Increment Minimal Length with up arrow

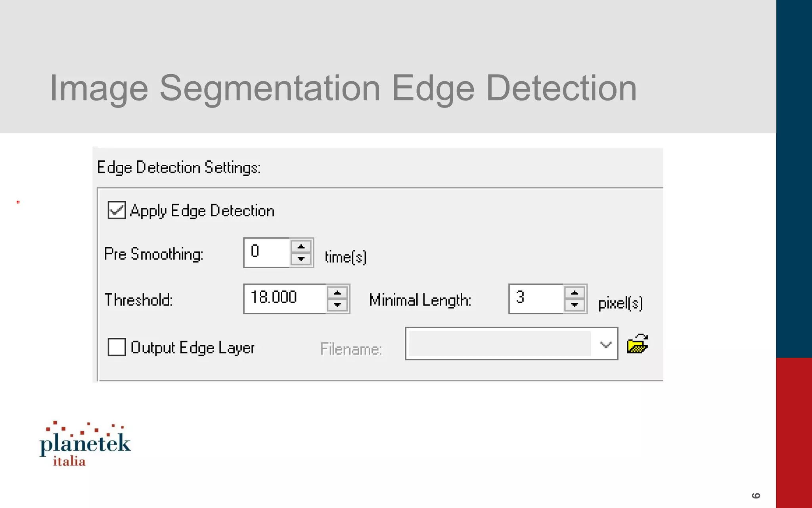click(x=575, y=293)
